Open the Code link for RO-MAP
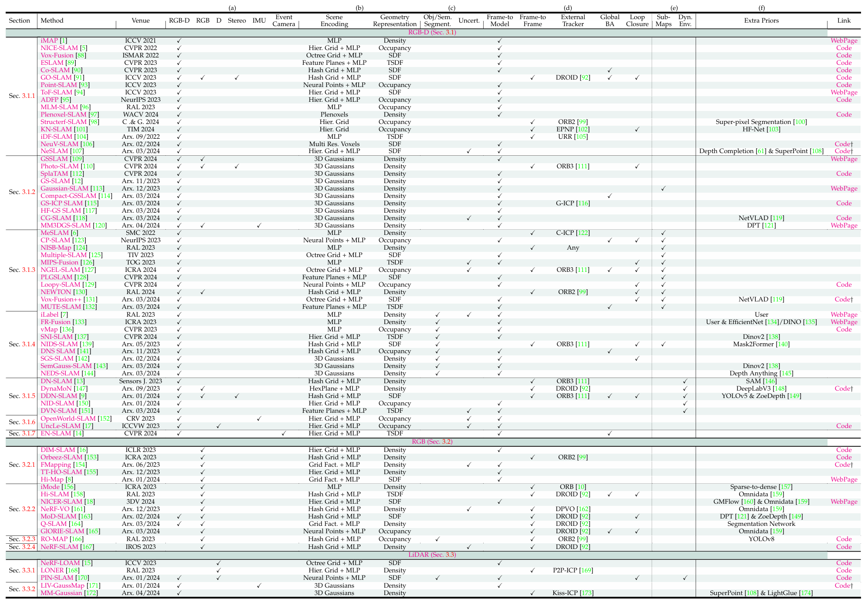 click(844, 539)
